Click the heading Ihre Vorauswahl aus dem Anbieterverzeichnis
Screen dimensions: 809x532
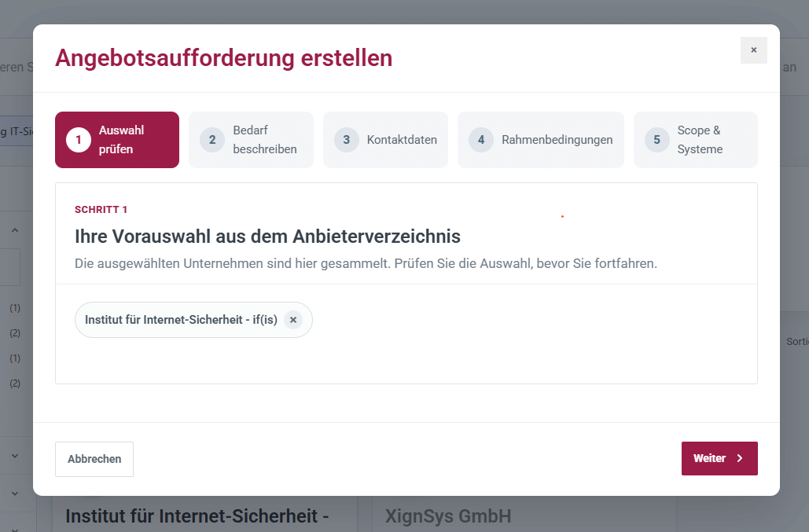click(x=267, y=236)
